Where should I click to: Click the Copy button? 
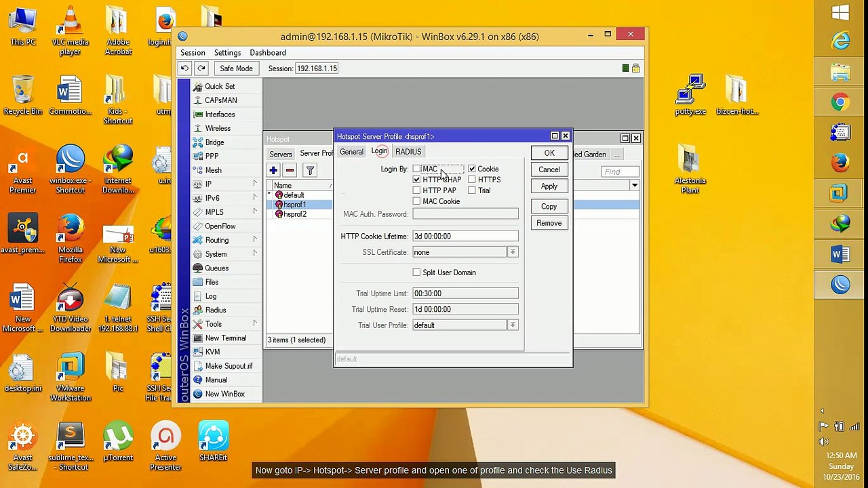(x=549, y=207)
